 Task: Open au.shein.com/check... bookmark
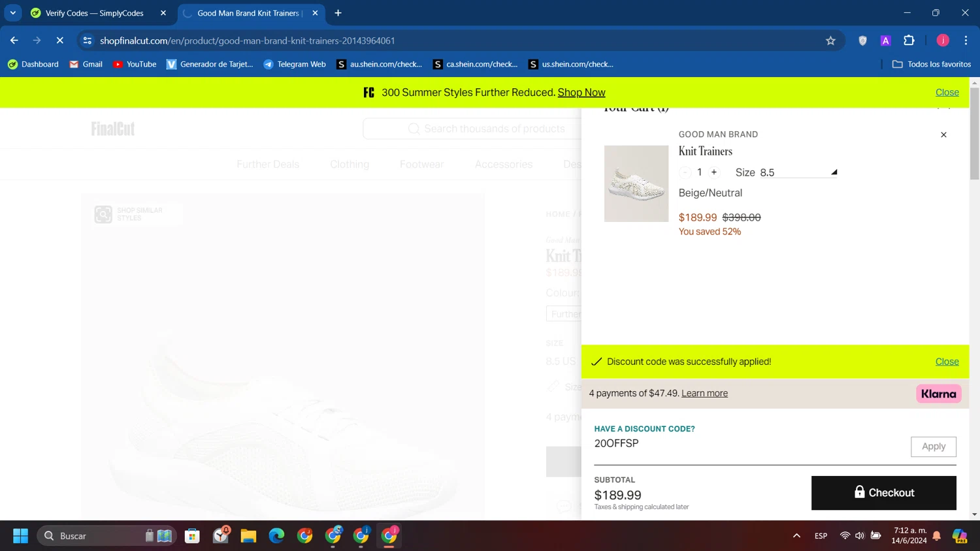(x=379, y=64)
